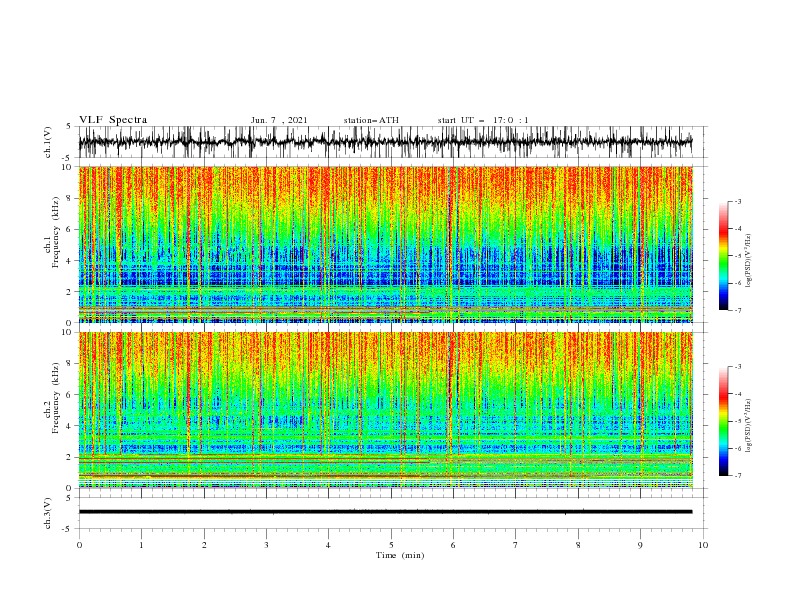Click the time axis tick label "2"

tap(204, 545)
